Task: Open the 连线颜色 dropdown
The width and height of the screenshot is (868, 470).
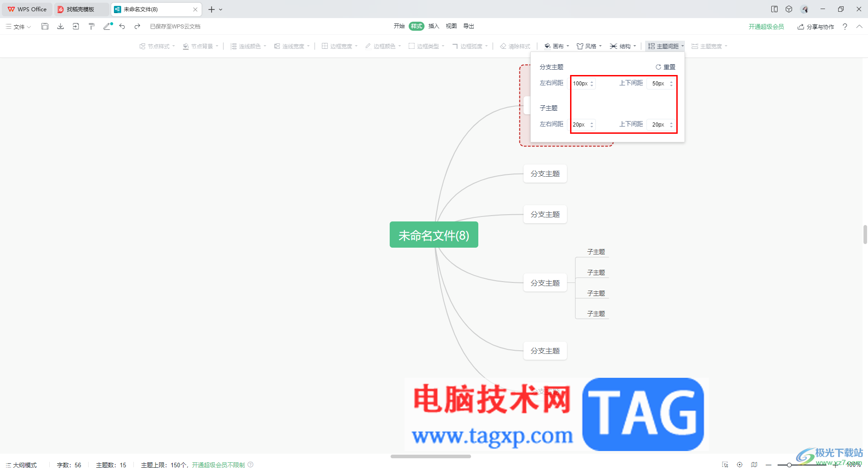Action: point(248,46)
